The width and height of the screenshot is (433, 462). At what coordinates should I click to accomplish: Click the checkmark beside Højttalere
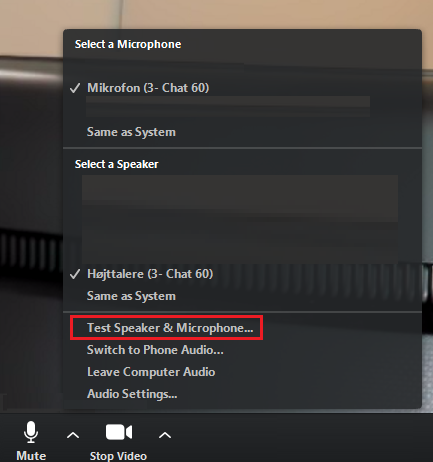pyautogui.click(x=75, y=274)
